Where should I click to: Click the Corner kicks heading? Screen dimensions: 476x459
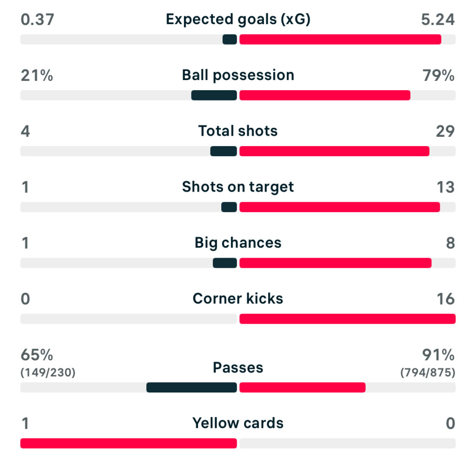pyautogui.click(x=238, y=298)
